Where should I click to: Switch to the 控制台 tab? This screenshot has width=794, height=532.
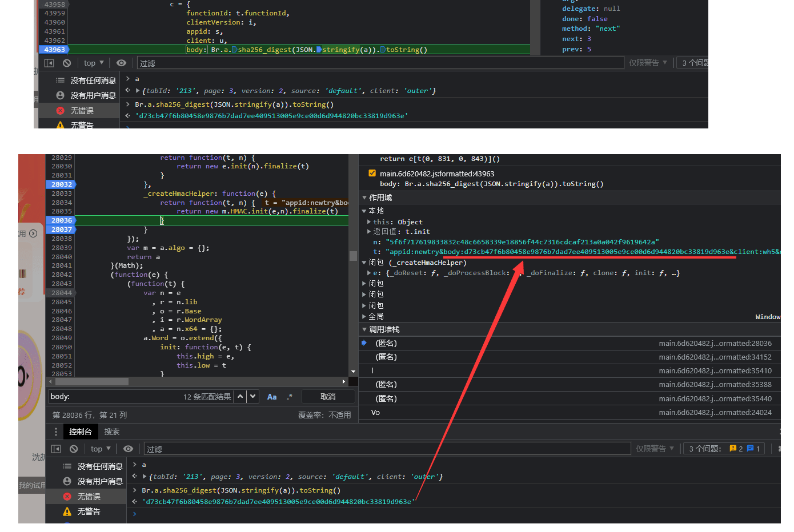tap(81, 432)
